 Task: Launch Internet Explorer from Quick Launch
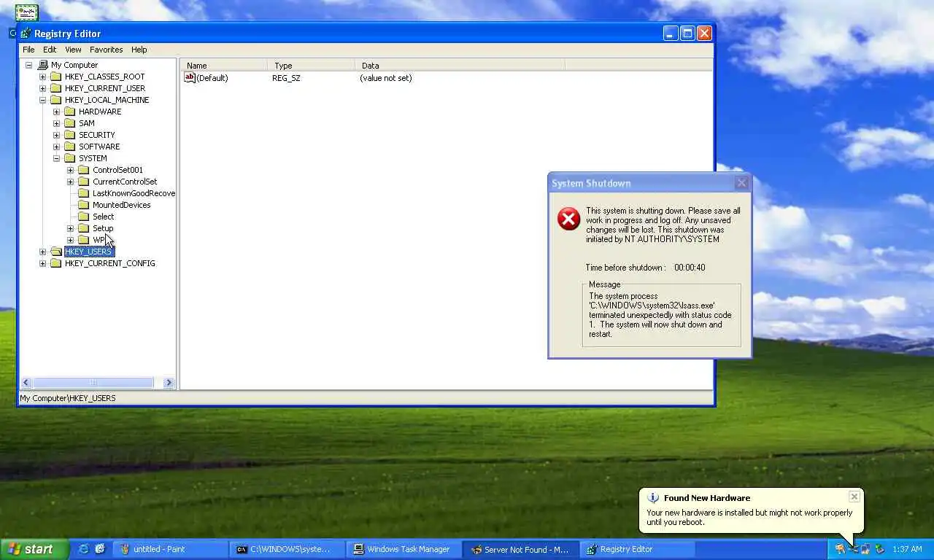point(83,549)
